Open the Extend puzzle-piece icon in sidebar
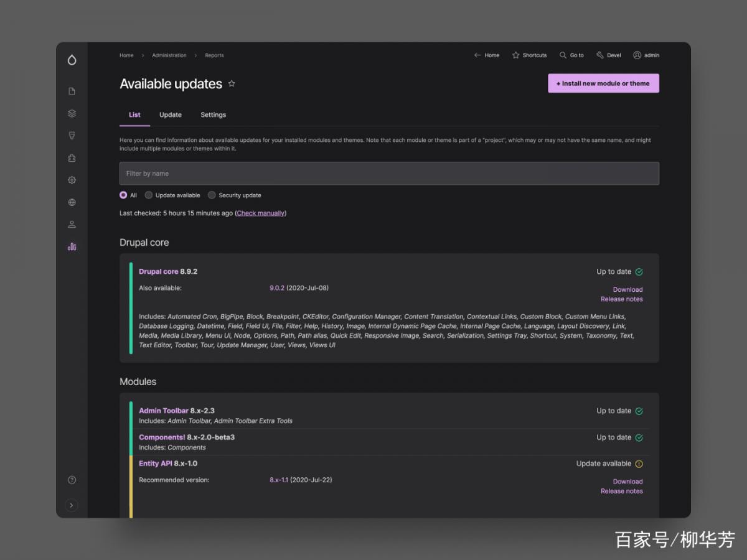The width and height of the screenshot is (747, 560). click(72, 158)
